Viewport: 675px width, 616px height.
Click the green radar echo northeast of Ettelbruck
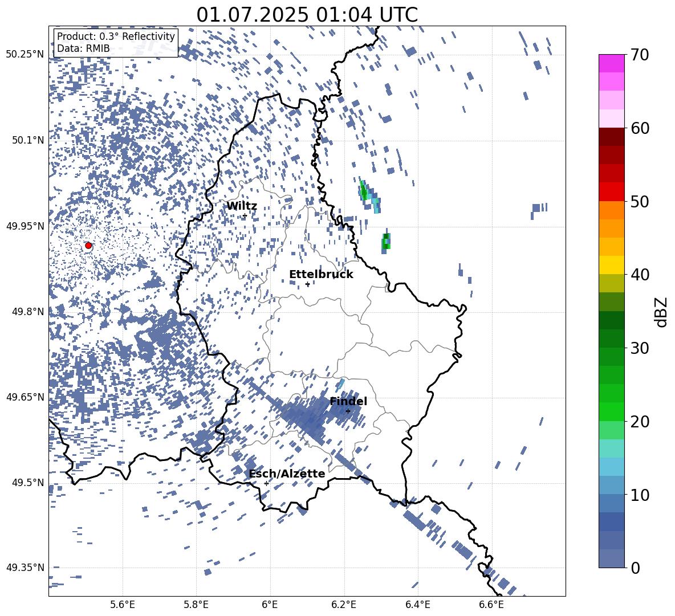point(386,242)
